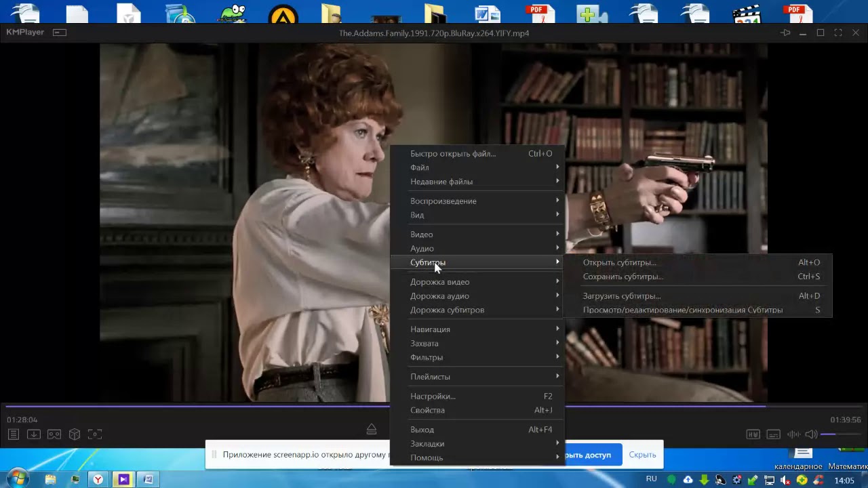Click the 3D cube icon
This screenshot has height=488, width=868.
click(75, 434)
